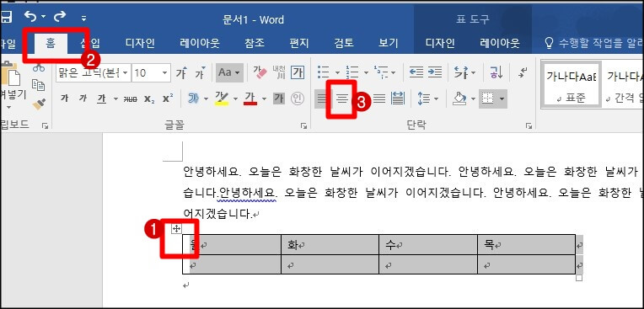644x309 pixels.
Task: Toggle subscript formatting
Action: coord(148,99)
